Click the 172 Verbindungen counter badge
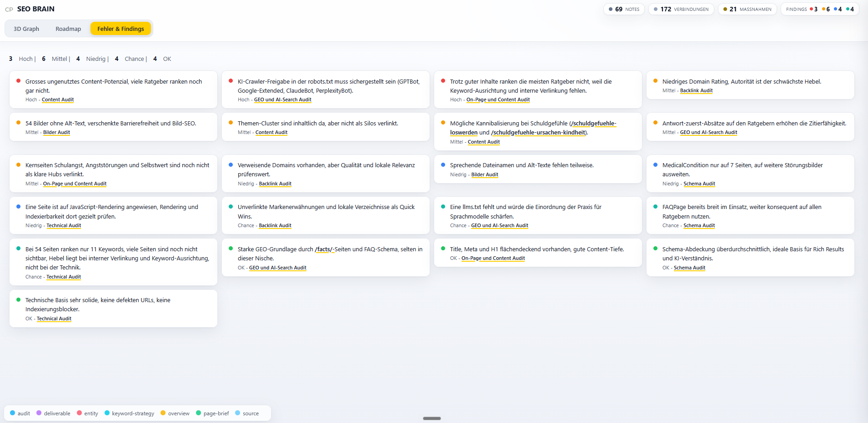 (681, 9)
